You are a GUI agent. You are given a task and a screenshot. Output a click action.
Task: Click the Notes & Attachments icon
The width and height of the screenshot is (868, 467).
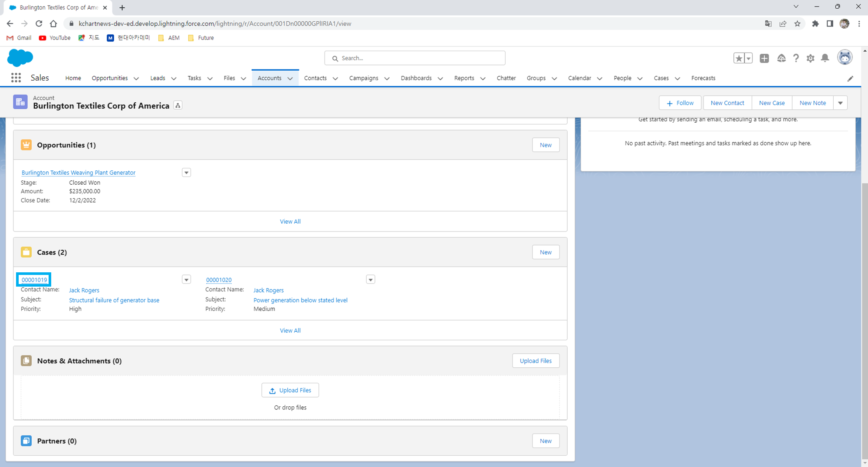26,361
